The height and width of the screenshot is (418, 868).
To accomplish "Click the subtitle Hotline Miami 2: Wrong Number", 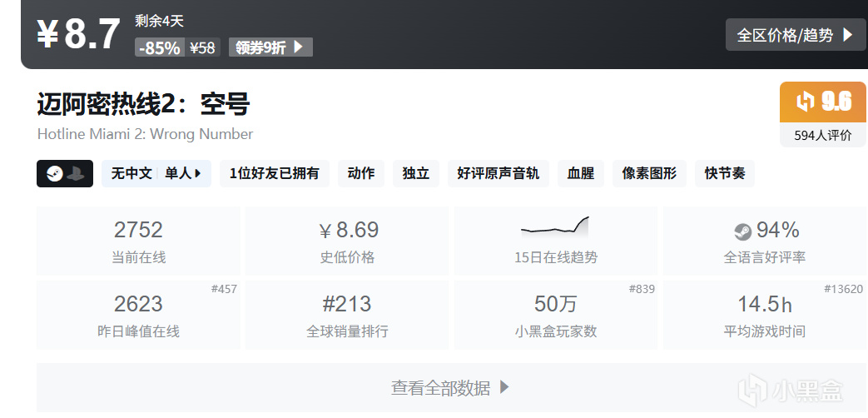I will pos(145,134).
